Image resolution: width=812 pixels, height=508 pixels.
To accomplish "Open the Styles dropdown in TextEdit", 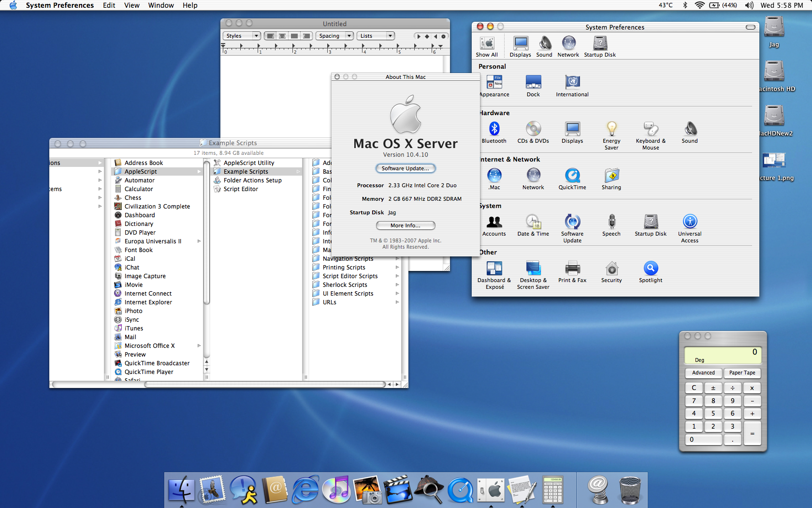I will [x=242, y=36].
